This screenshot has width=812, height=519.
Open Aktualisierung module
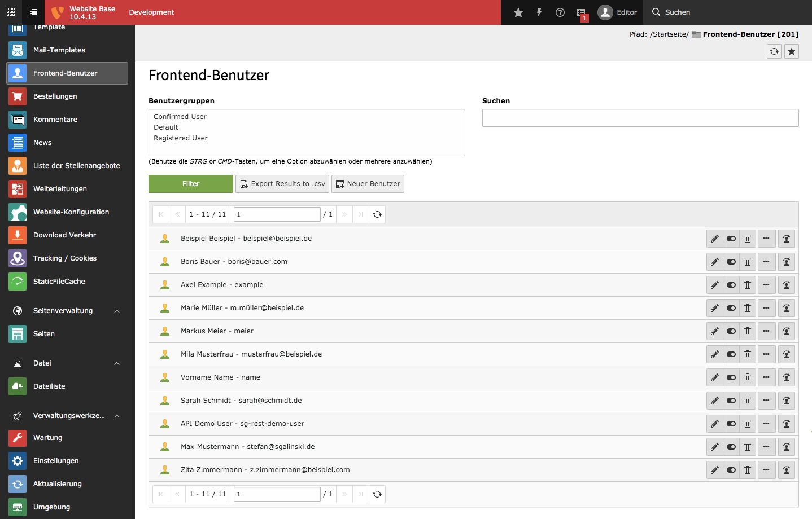point(67,484)
